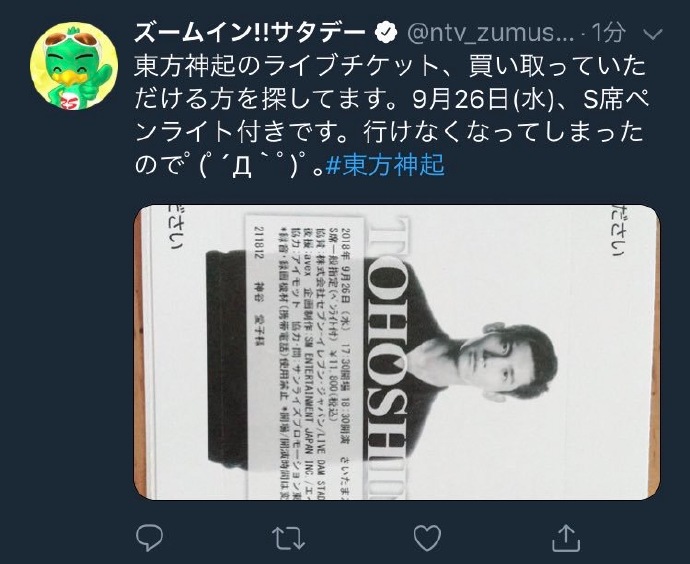Click the 211812 number on the ticket
The height and width of the screenshot is (564, 690).
click(257, 242)
